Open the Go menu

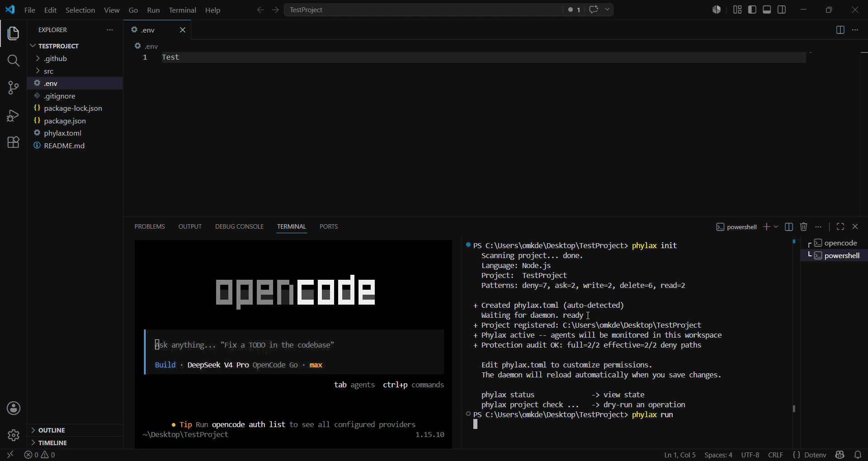(133, 10)
